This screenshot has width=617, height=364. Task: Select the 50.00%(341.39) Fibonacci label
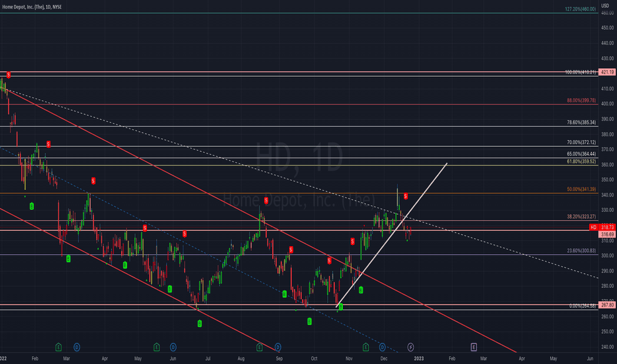pyautogui.click(x=581, y=189)
